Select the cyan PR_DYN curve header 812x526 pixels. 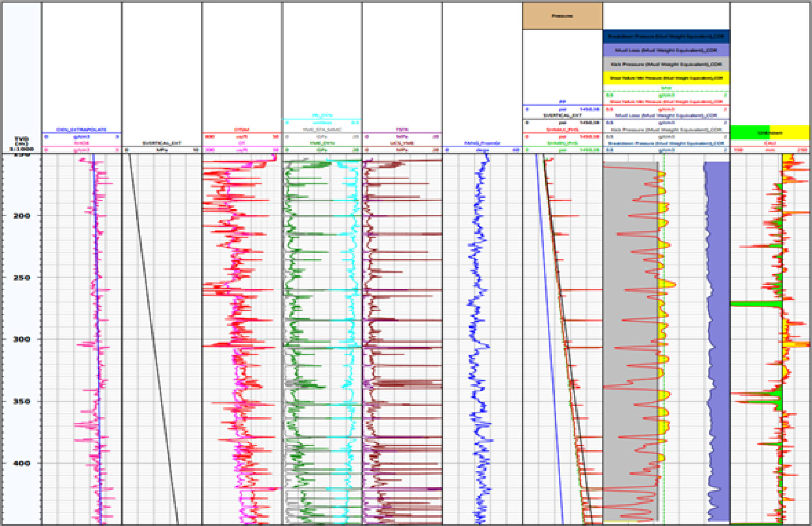click(322, 115)
